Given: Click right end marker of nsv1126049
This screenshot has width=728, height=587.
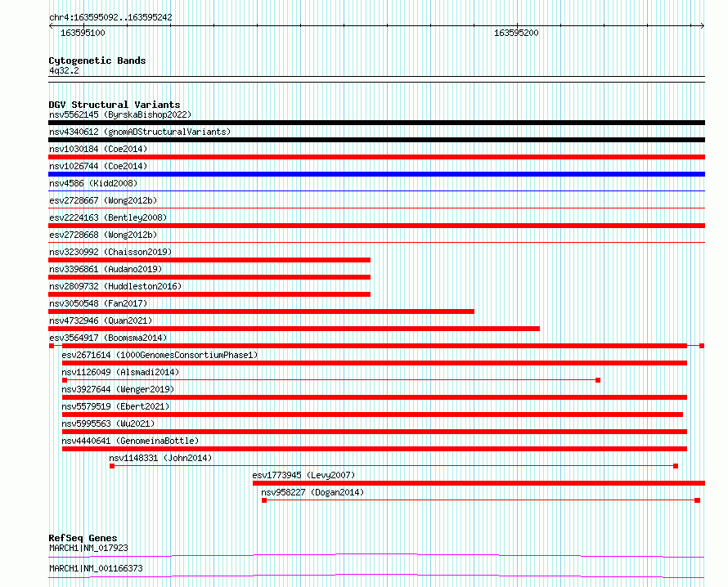Looking at the screenshot, I should [598, 380].
